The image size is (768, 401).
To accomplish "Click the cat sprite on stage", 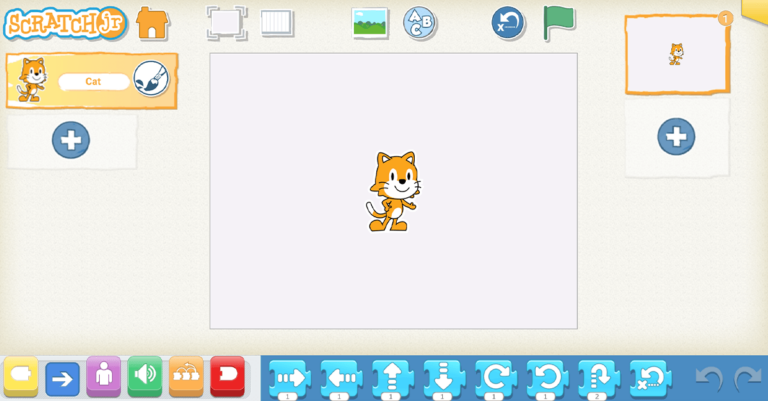I will [x=393, y=191].
